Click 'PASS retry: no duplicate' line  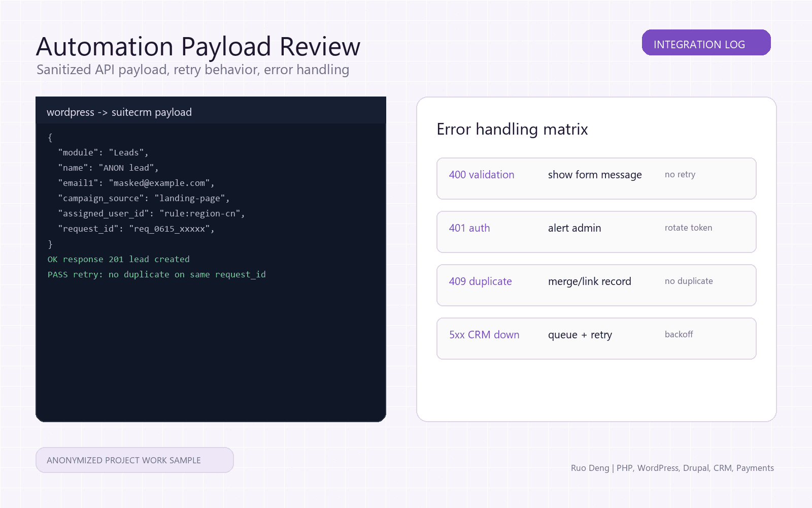click(x=157, y=274)
